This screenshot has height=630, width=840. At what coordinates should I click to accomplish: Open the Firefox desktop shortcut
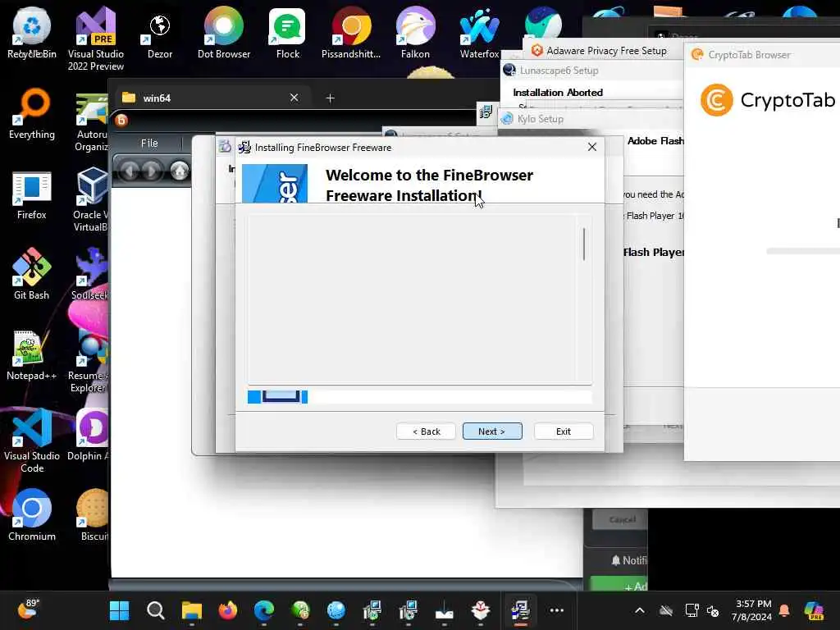coord(32,195)
